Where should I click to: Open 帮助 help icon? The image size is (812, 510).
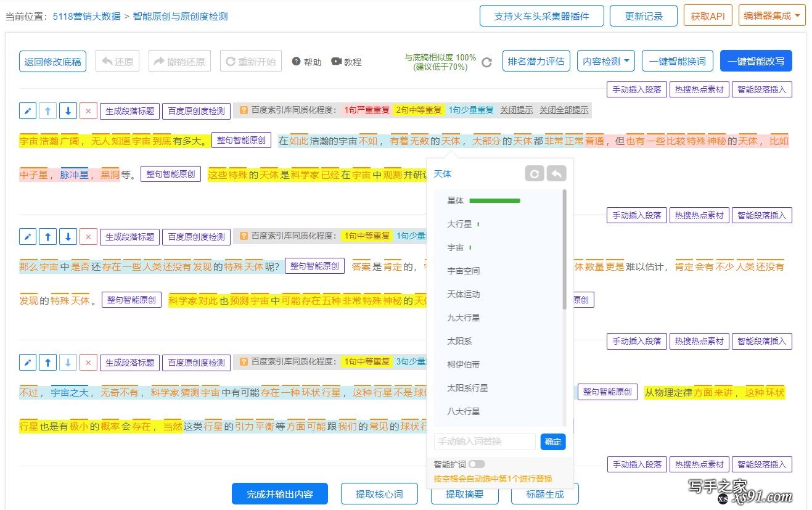click(297, 62)
